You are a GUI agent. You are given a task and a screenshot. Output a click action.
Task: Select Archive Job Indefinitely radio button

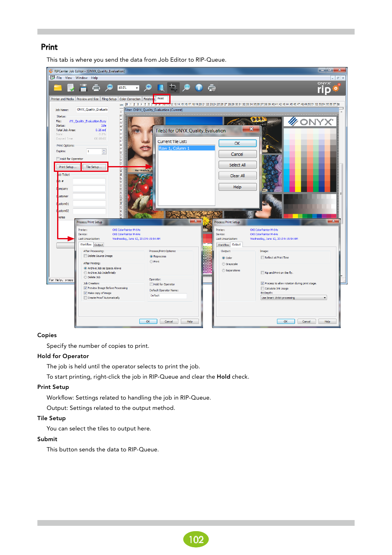click(x=85, y=273)
